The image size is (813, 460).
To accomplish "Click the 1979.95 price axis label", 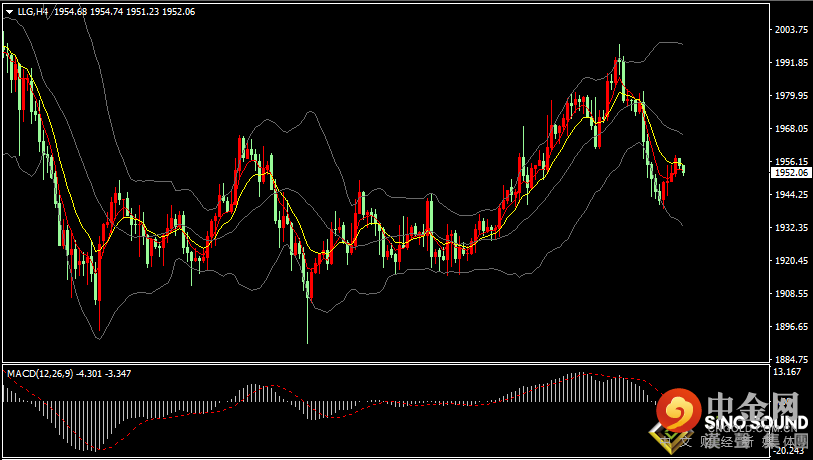I will pos(791,95).
